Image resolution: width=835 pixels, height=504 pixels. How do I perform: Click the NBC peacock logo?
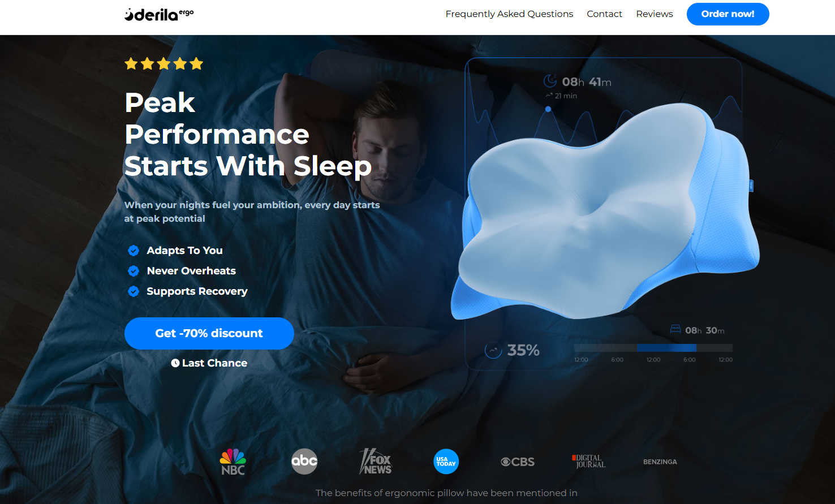233,462
